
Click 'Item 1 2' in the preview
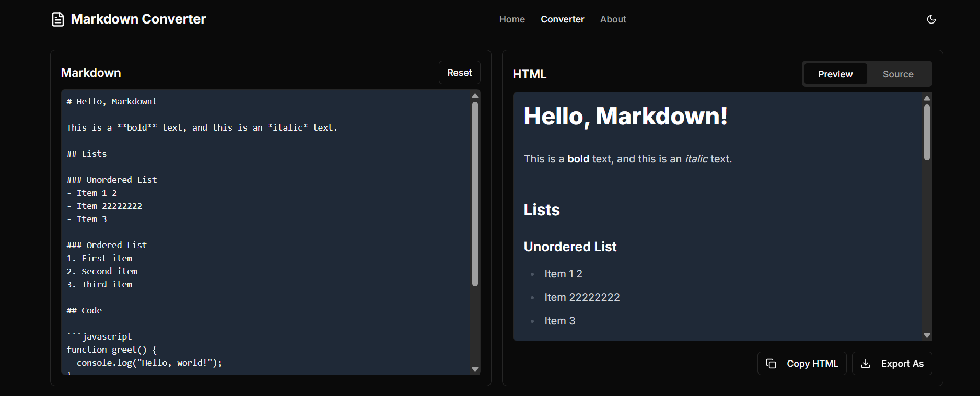563,274
